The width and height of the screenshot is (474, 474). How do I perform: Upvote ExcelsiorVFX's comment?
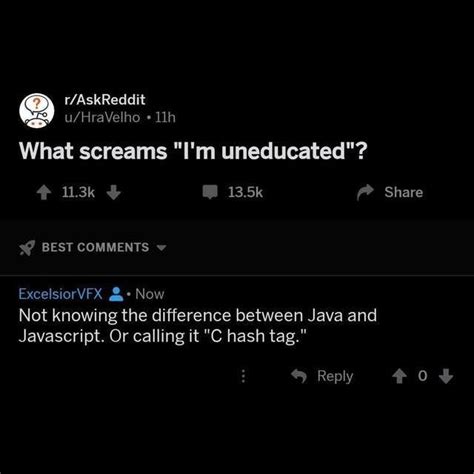click(x=399, y=376)
